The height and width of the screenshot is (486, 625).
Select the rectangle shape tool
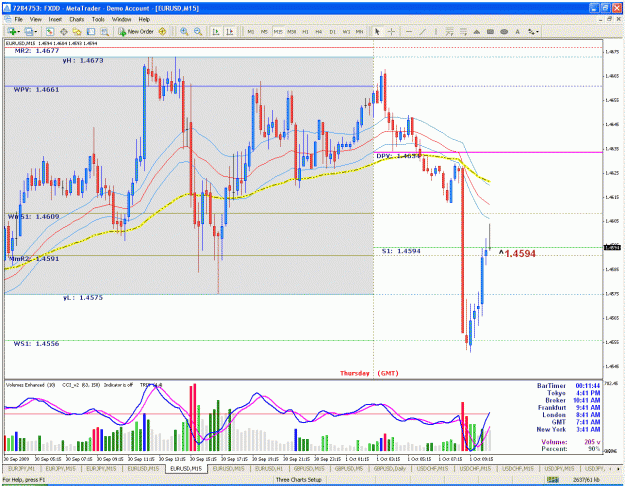point(490,31)
